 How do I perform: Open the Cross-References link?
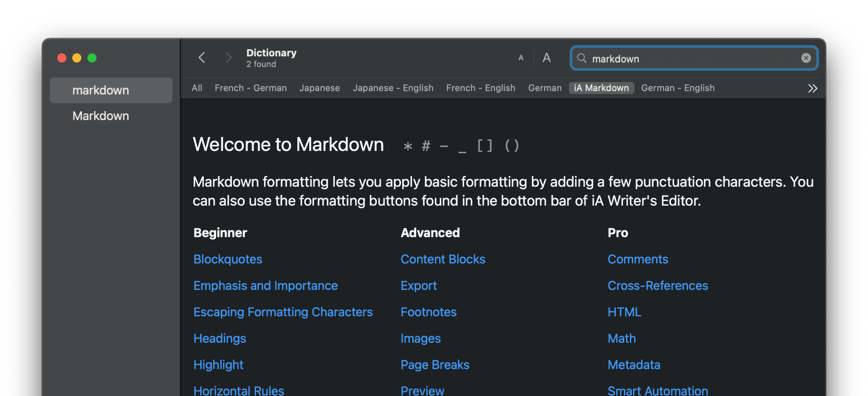658,286
